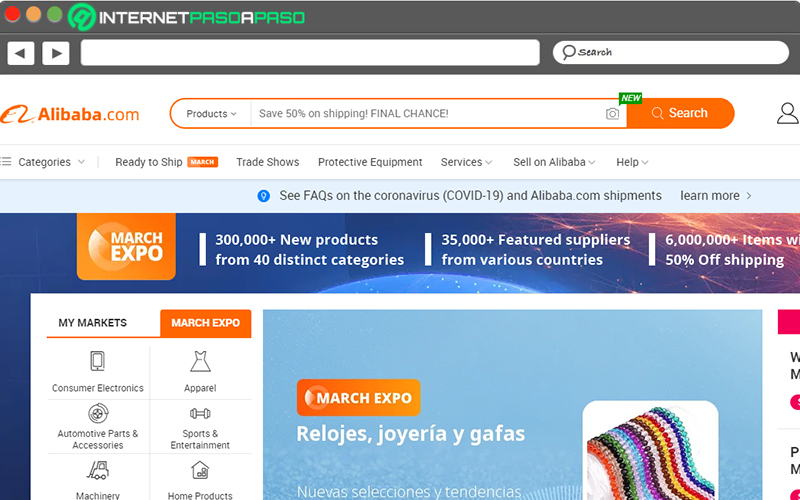The height and width of the screenshot is (500, 800).
Task: Switch to MY MARKETS tab
Action: (x=92, y=323)
